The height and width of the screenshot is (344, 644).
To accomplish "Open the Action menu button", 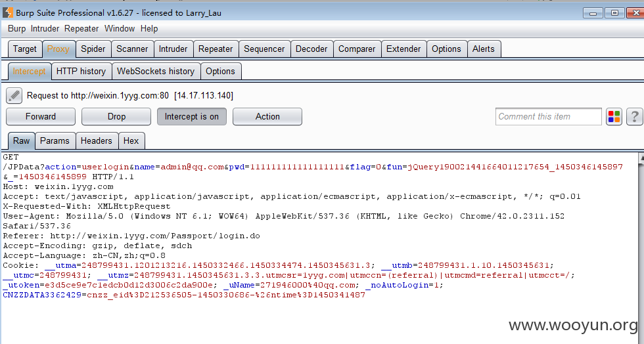I will (267, 117).
